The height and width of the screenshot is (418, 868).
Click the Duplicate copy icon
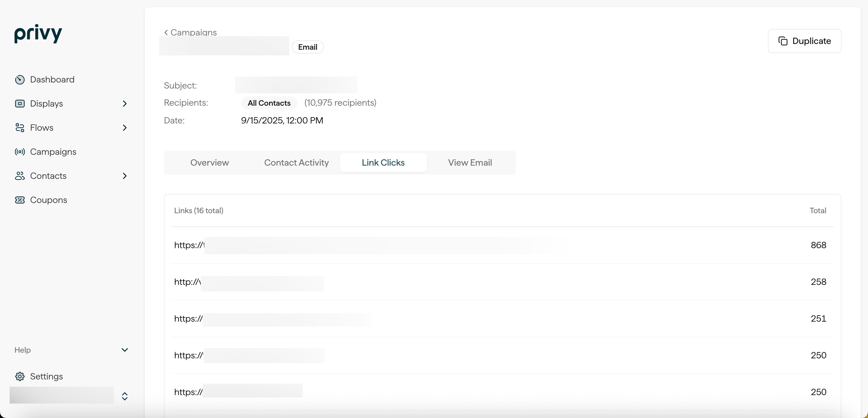783,41
